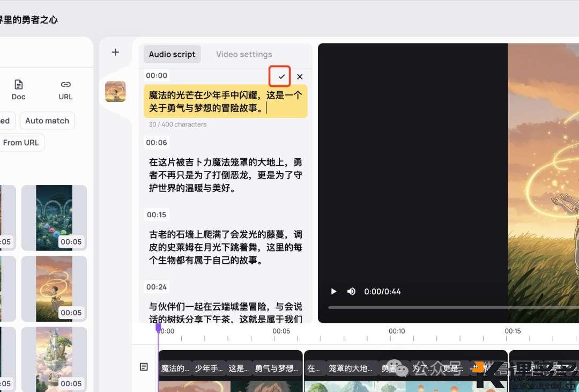Cancel the script edit with the X
This screenshot has width=579, height=392.
(x=300, y=77)
